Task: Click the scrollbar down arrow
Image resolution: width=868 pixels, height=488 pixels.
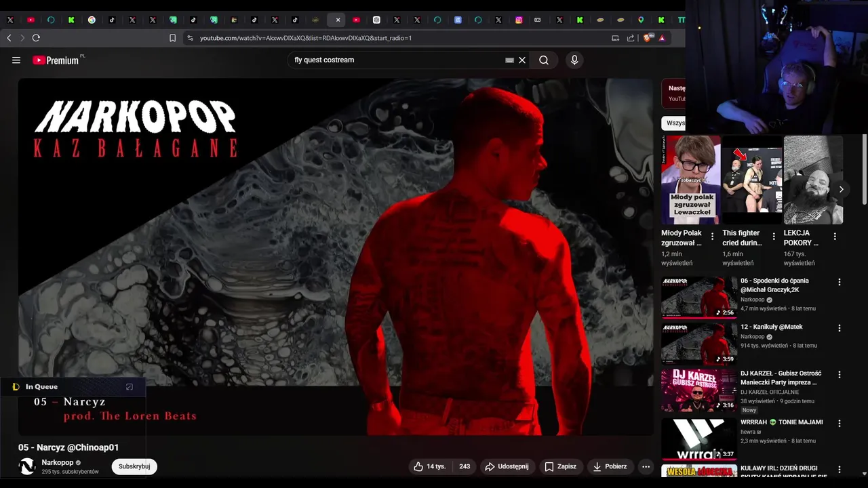Action: coord(864,474)
